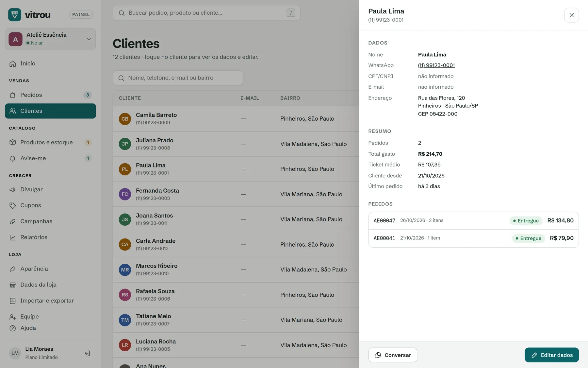The image size is (588, 368).
Task: Click the slash shortcut key badge
Action: click(291, 13)
